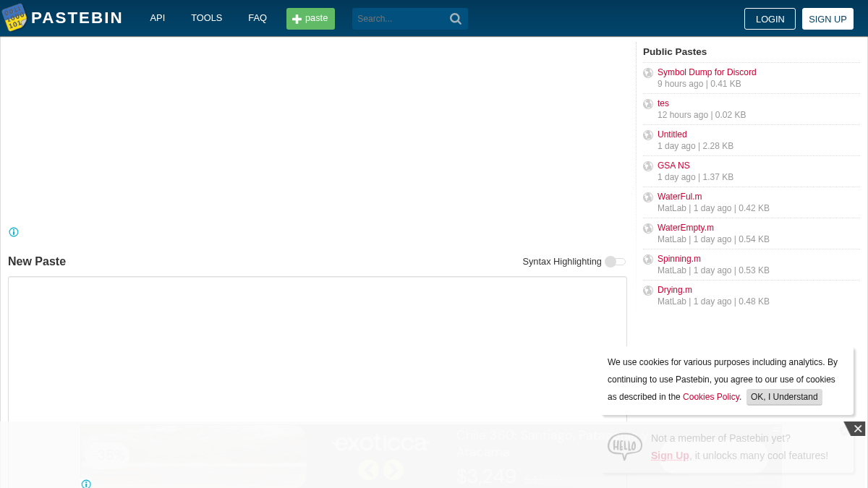The image size is (868, 488).
Task: Click the exoticca ad banner logo
Action: click(380, 443)
